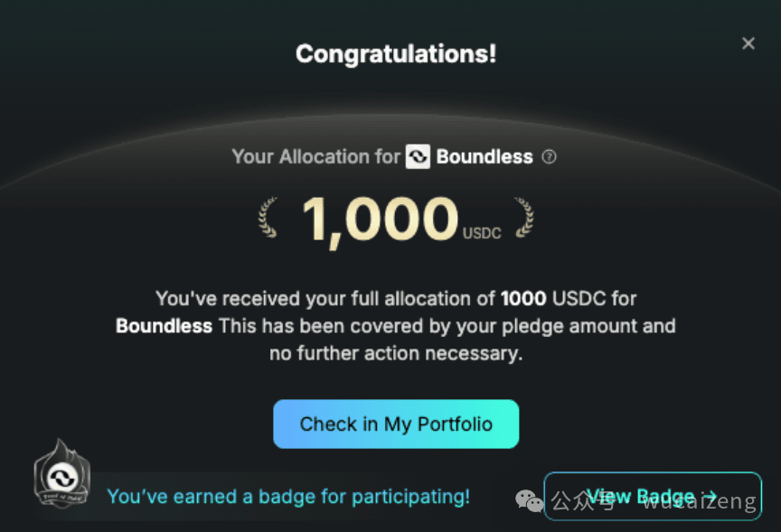
Task: Click the "no further action necessary" line
Action: 396,353
